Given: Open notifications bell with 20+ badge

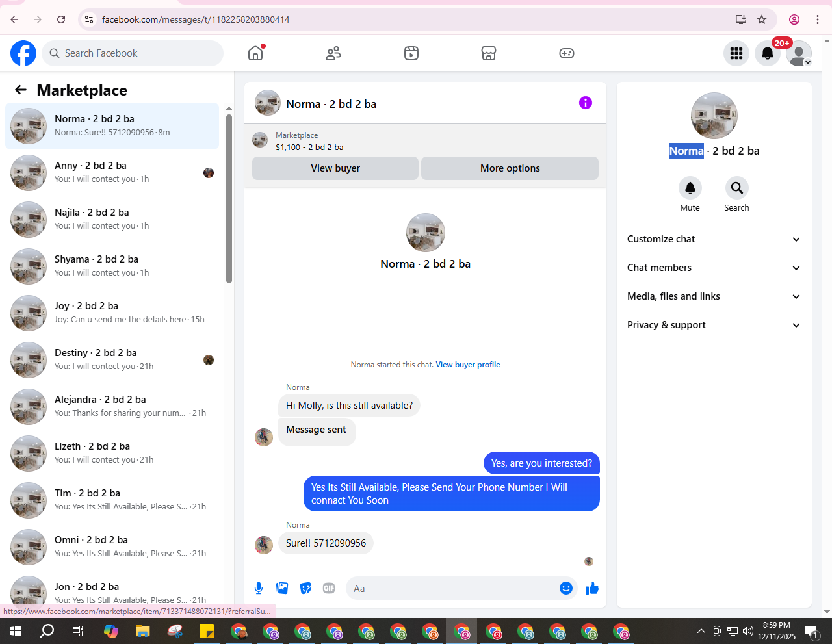Looking at the screenshot, I should [x=768, y=53].
